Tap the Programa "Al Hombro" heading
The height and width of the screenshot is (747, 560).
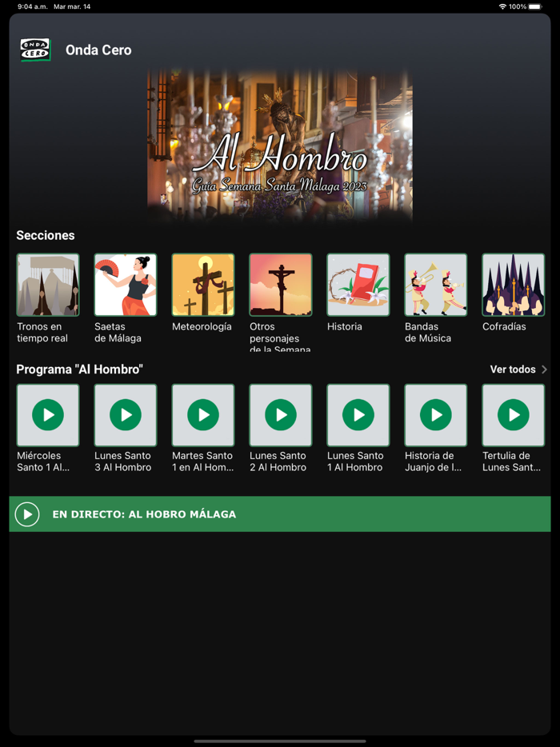point(79,370)
